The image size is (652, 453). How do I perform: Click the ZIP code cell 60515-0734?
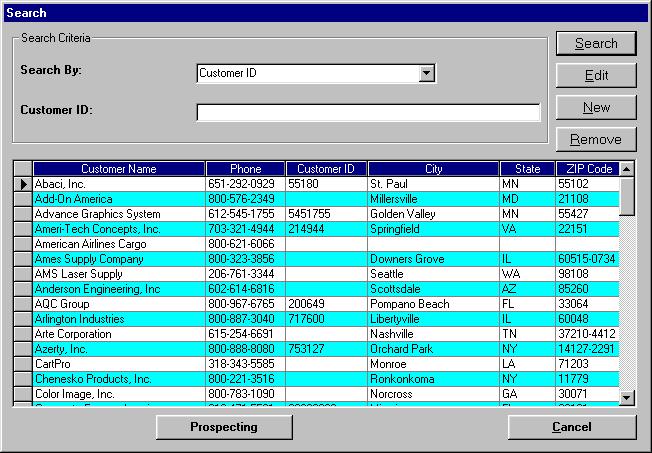click(587, 259)
